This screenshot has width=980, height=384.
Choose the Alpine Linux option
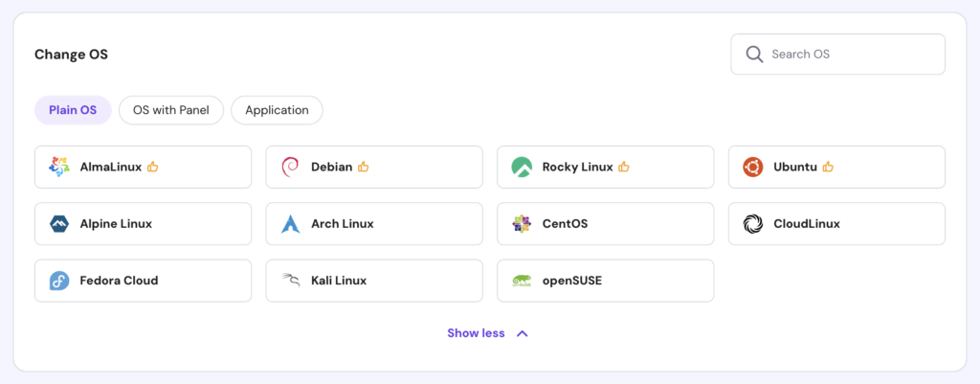tap(143, 224)
